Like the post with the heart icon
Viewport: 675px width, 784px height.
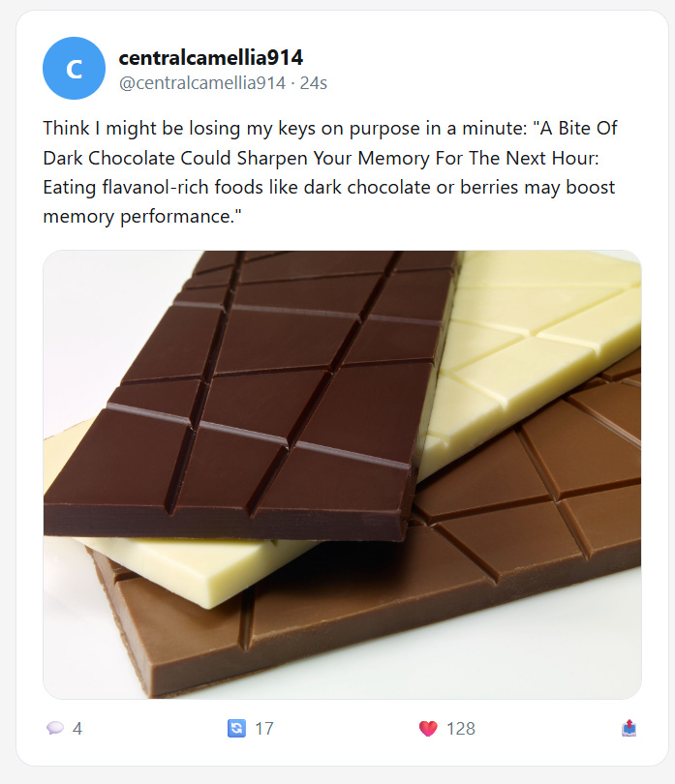(428, 729)
